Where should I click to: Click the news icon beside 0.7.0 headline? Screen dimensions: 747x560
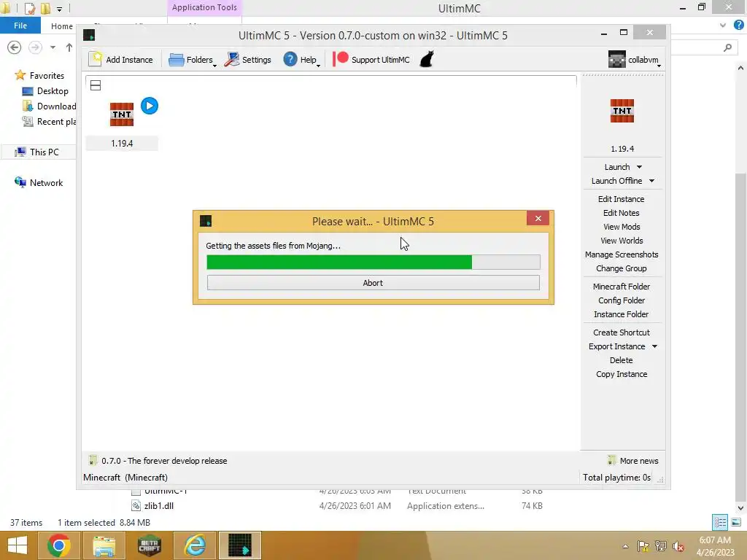click(x=93, y=461)
